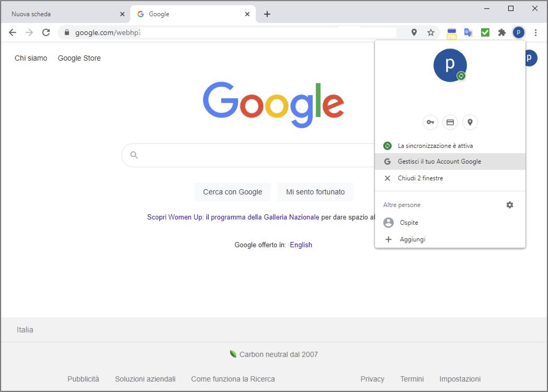
Task: Open the Chrome three-dot menu
Action: point(535,32)
